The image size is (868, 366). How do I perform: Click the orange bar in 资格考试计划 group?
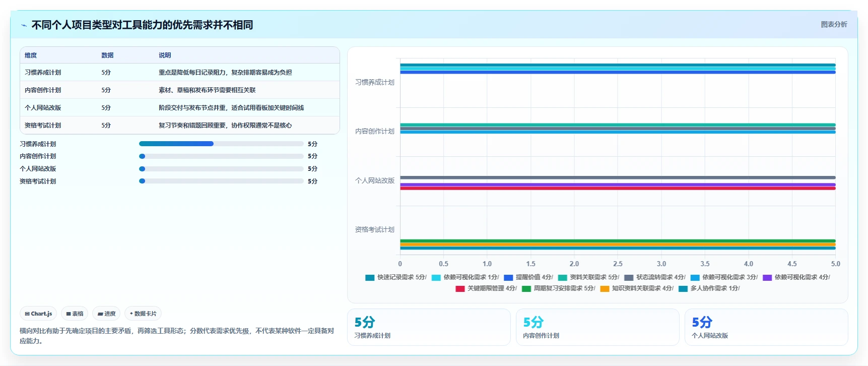(618, 245)
